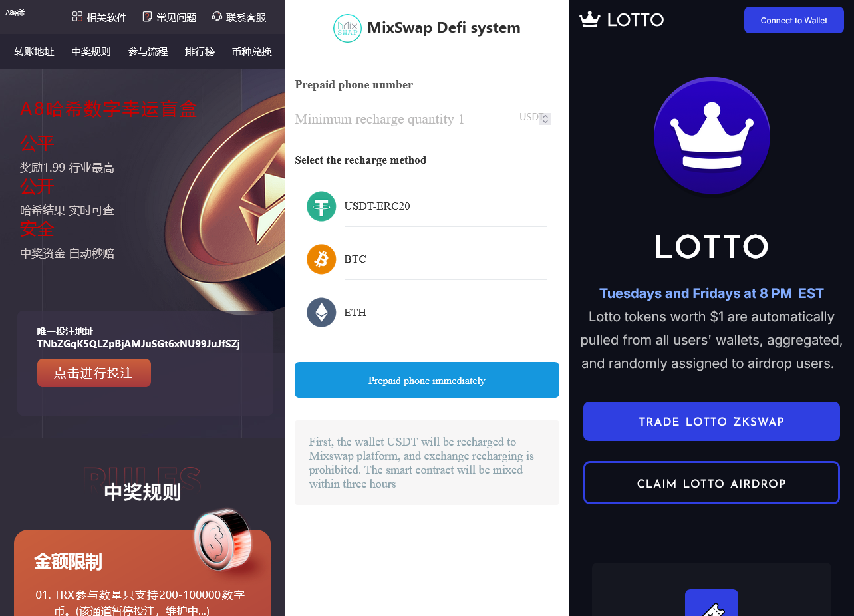The width and height of the screenshot is (854, 616).
Task: Select the BTC Bitcoin icon
Action: (321, 259)
